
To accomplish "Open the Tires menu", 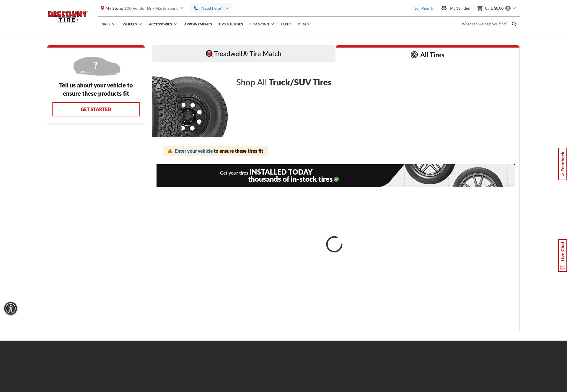I will click(x=108, y=24).
